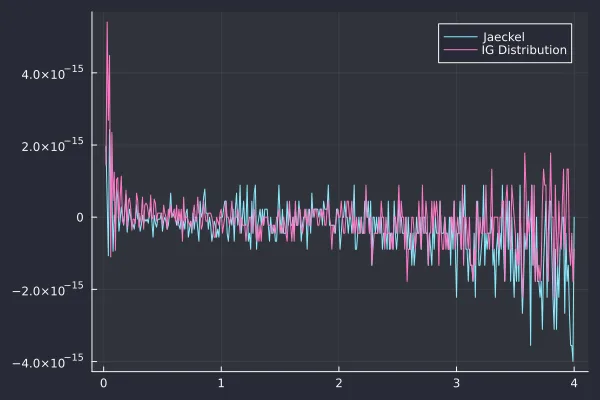Select the 0 label on the y-axis

80,217
